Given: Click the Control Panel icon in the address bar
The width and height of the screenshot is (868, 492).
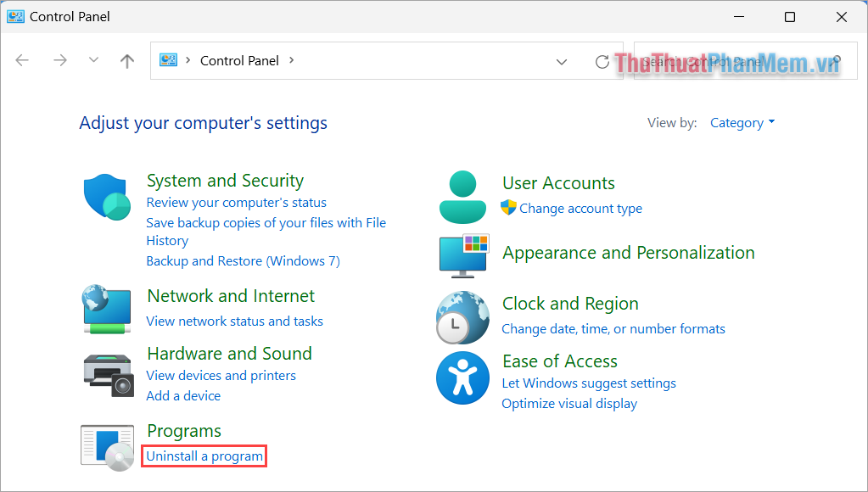Looking at the screenshot, I should (x=168, y=60).
